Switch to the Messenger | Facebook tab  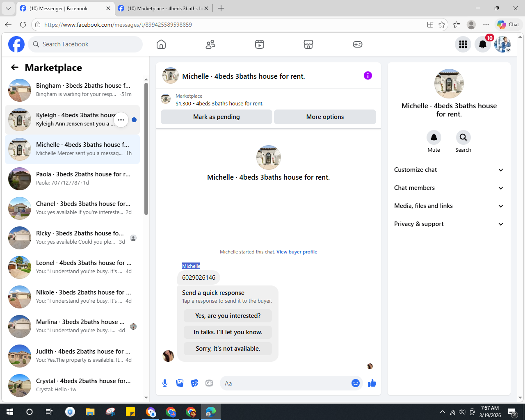66,8
